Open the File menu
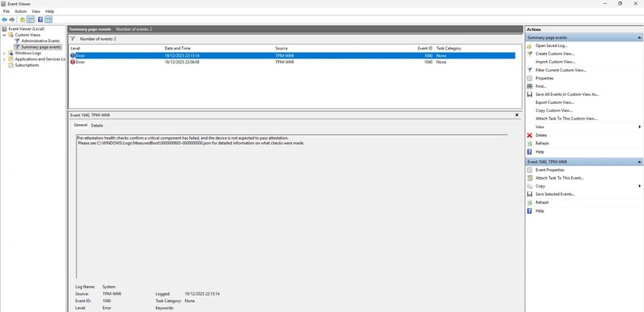 point(6,11)
